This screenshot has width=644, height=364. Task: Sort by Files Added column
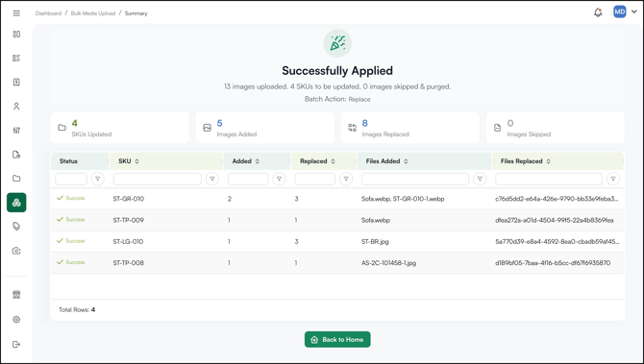[406, 161]
